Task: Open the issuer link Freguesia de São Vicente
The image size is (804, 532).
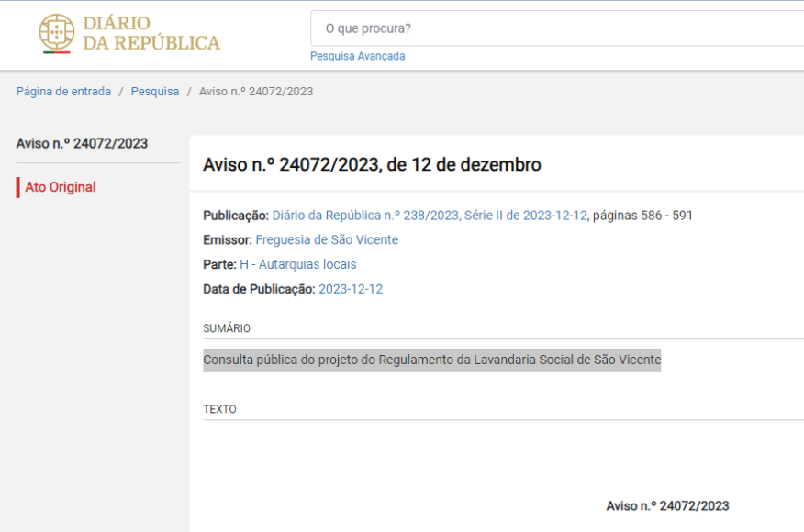Action: pos(327,240)
